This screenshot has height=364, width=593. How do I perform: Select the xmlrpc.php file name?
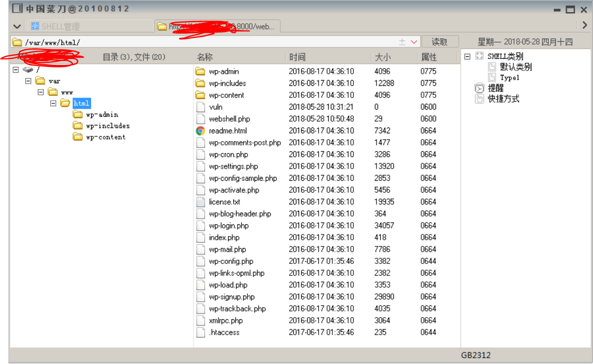(226, 321)
